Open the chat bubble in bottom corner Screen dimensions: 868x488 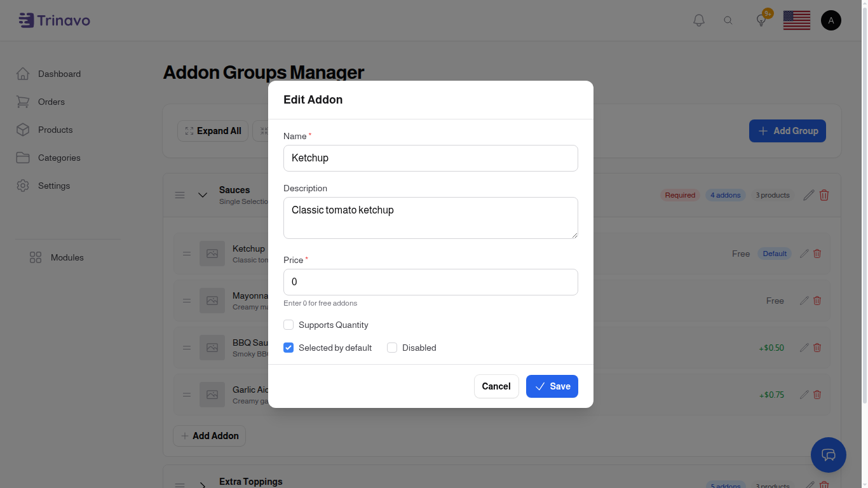(829, 455)
